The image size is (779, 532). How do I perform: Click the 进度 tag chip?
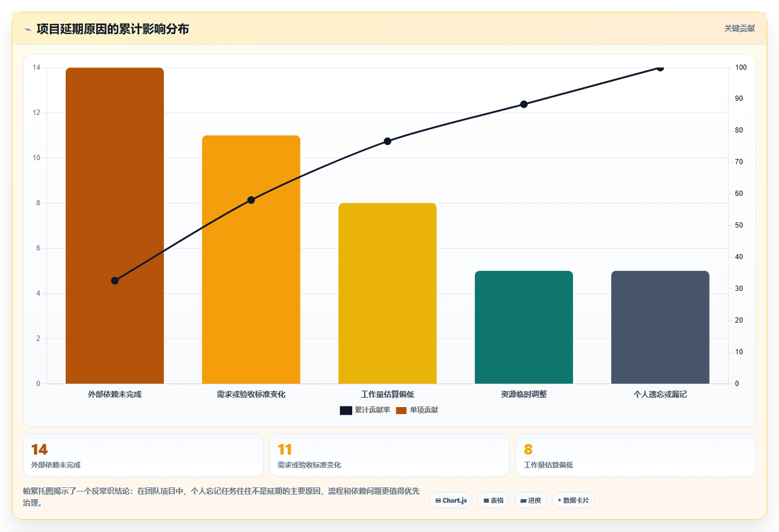tap(531, 500)
